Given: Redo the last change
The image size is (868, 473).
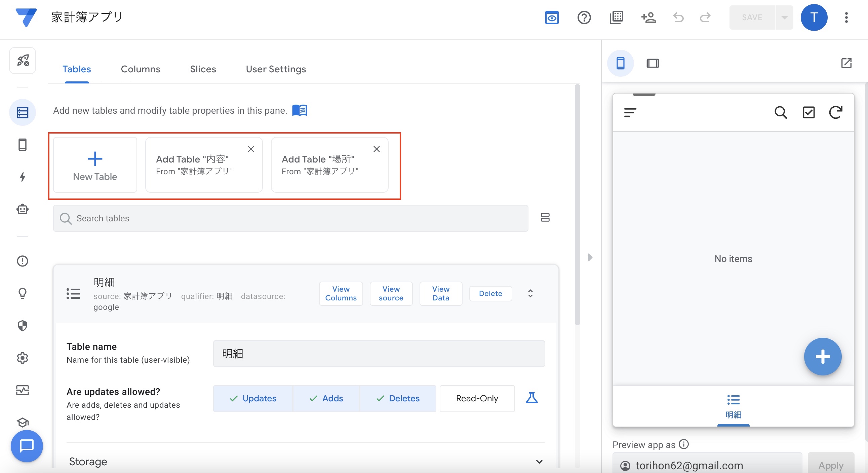Looking at the screenshot, I should click(x=704, y=17).
